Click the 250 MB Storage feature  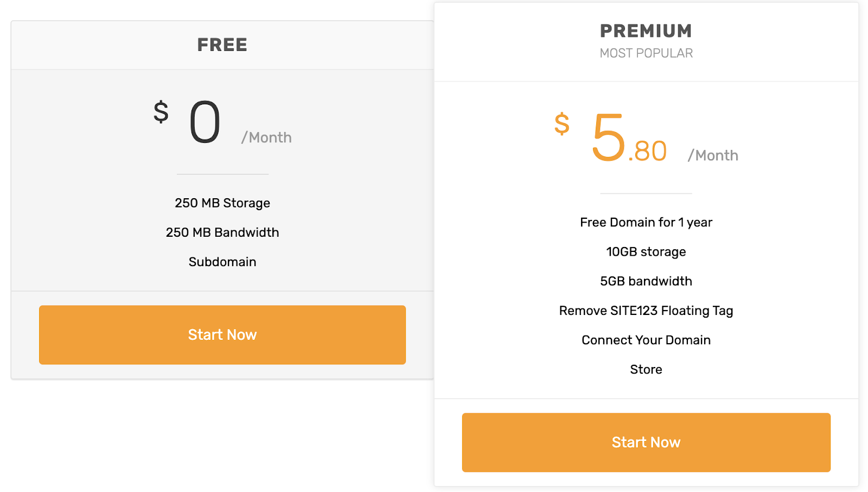click(222, 203)
